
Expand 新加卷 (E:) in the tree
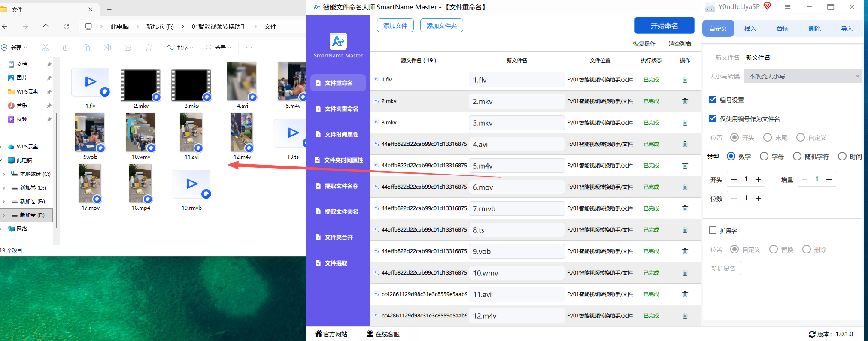[x=4, y=202]
